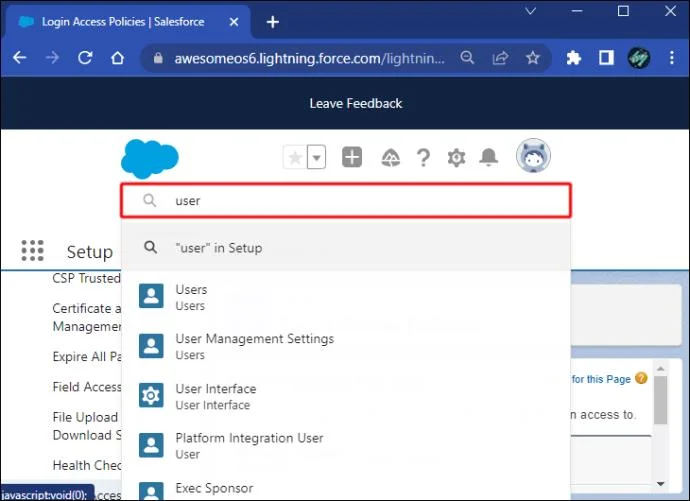690x501 pixels.
Task: Click the vertical scrollbar thumb
Action: (x=660, y=399)
